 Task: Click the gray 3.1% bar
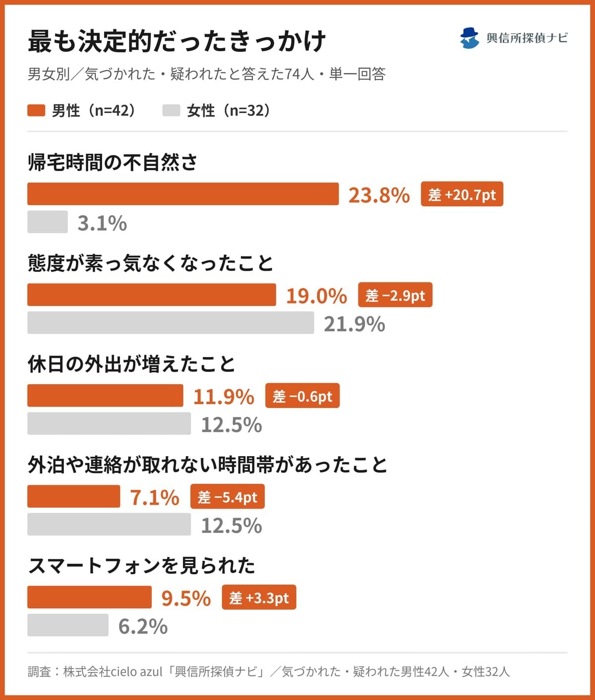click(48, 222)
